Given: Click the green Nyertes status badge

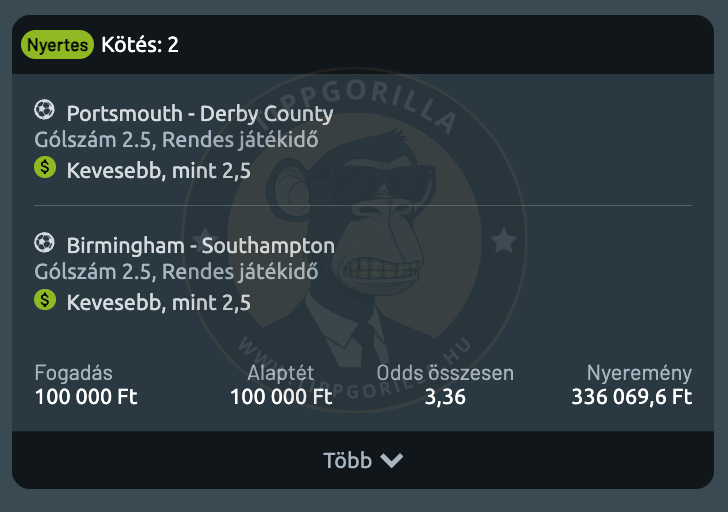Looking at the screenshot, I should pyautogui.click(x=58, y=45).
